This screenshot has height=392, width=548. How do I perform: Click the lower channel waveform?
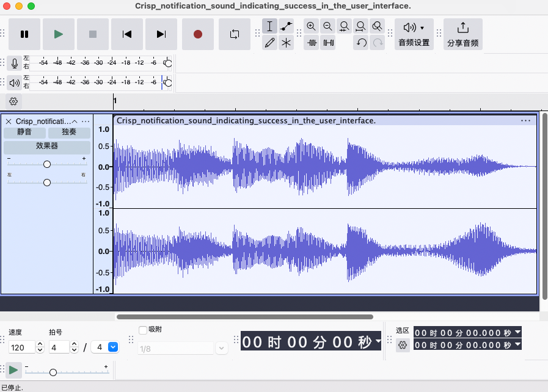tap(325, 251)
